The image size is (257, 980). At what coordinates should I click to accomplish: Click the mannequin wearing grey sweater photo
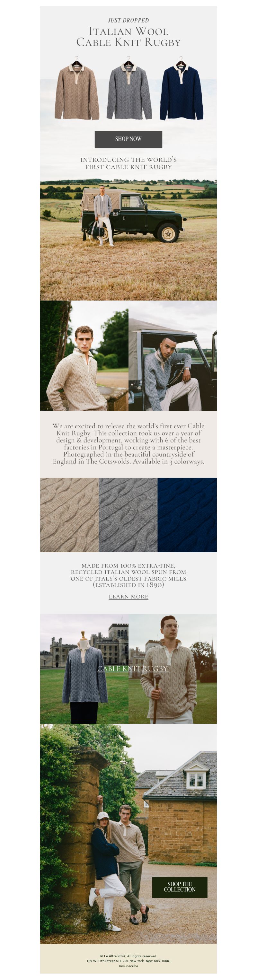tap(84, 669)
